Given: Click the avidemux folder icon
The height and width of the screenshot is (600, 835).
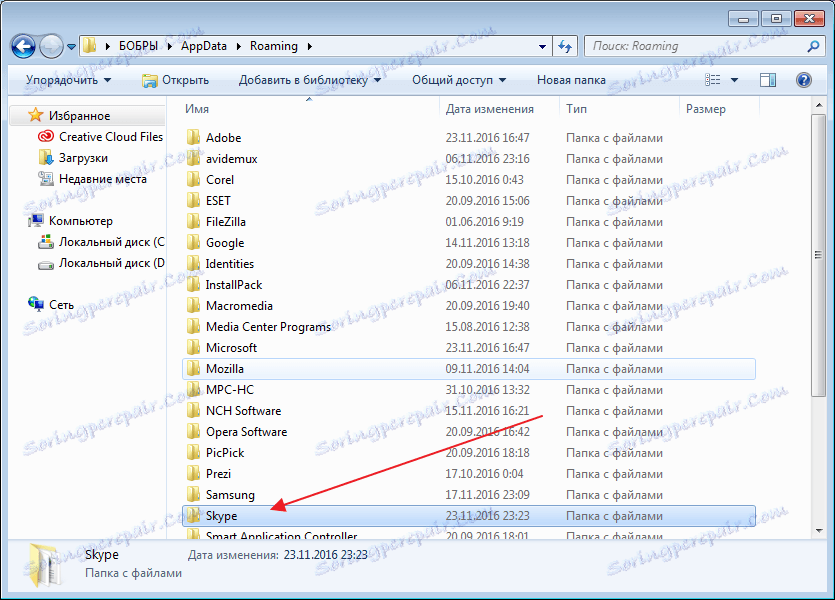Looking at the screenshot, I should (193, 159).
